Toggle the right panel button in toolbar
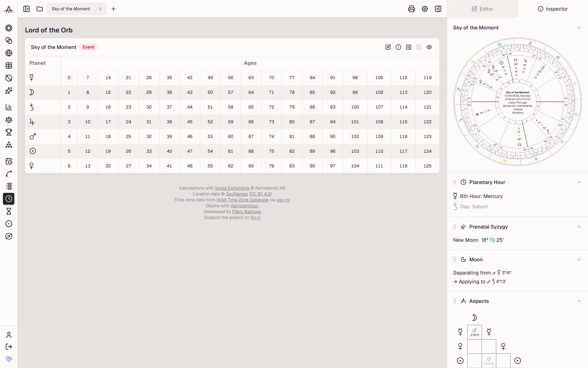This screenshot has width=588, height=368. 438,9
